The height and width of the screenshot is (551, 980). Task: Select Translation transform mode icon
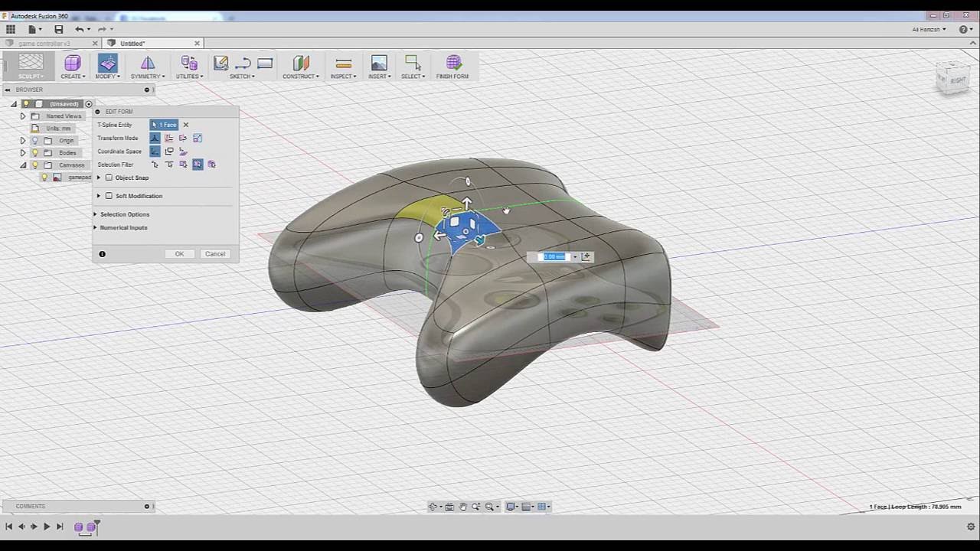pos(169,139)
